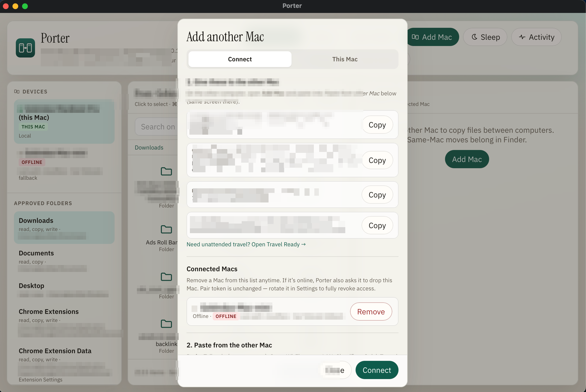Click the OFFLINE badge in the Devices sidebar

coord(32,162)
